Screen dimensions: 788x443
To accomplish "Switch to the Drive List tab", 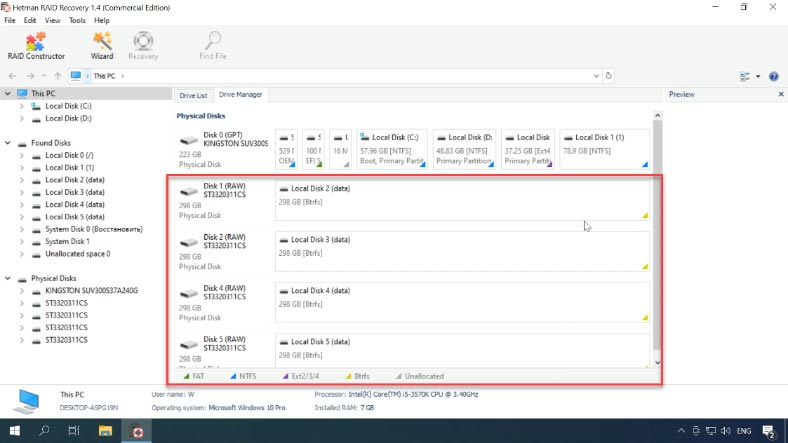I will (x=193, y=95).
